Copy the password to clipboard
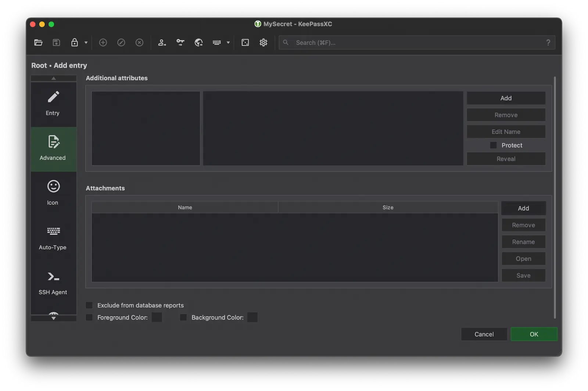588x391 pixels. pos(180,42)
